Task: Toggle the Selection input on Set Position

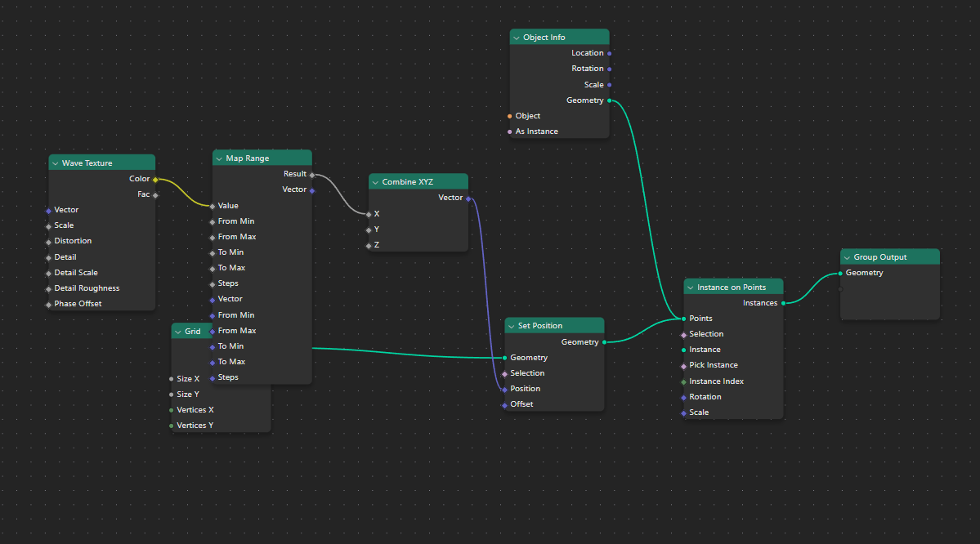Action: [x=503, y=372]
